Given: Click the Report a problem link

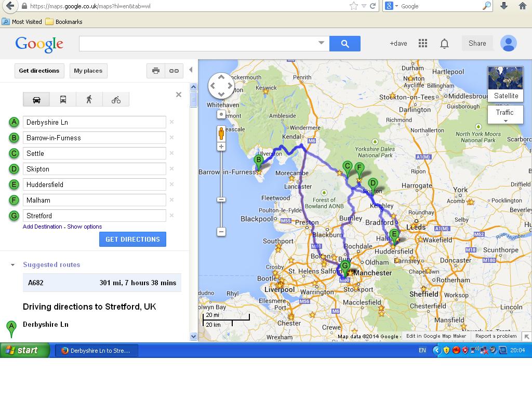Looking at the screenshot, I should pos(496,336).
